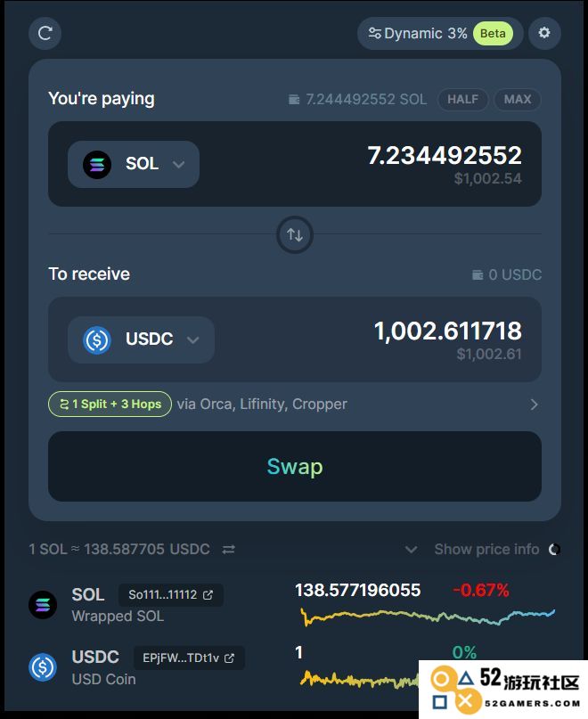Open SOL address external link icon
588x719 pixels.
click(x=208, y=595)
